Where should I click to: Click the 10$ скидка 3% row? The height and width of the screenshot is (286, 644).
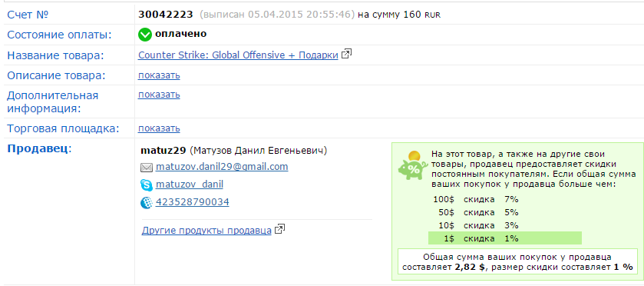pos(478,225)
